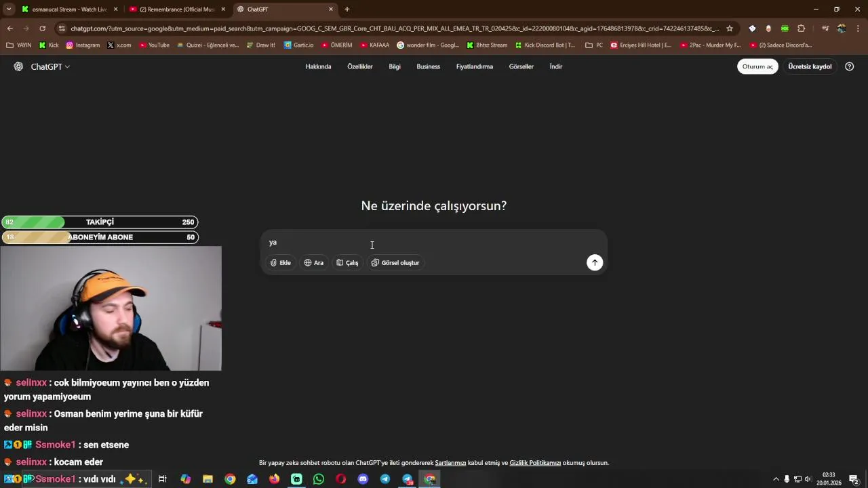Click the address bar URL
The width and height of the screenshot is (868, 488).
click(395, 28)
